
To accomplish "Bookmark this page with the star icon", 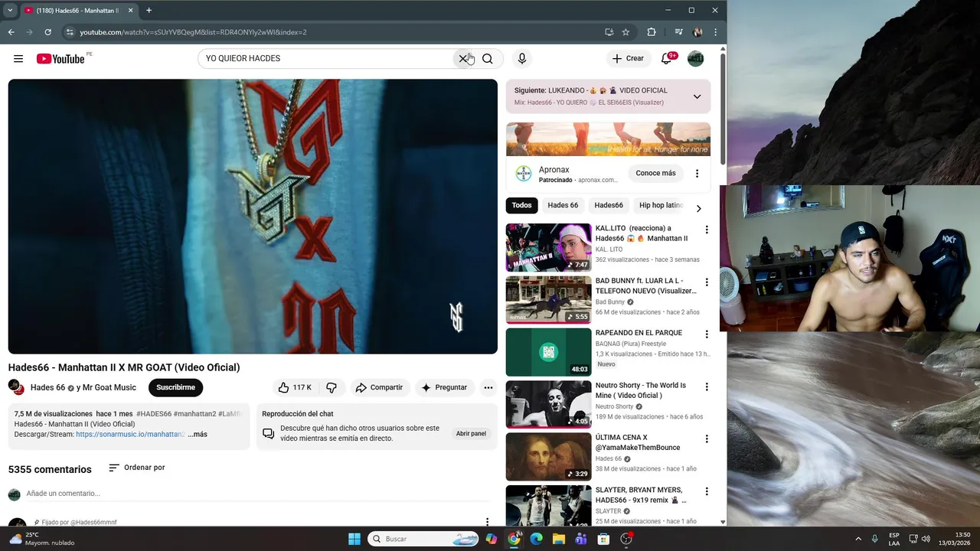I will tap(626, 32).
